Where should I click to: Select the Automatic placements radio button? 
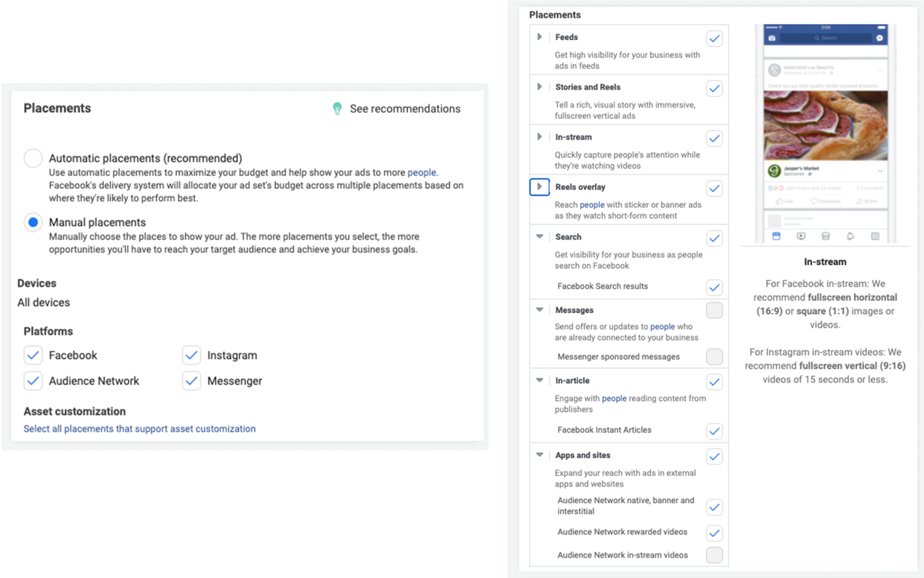33,158
